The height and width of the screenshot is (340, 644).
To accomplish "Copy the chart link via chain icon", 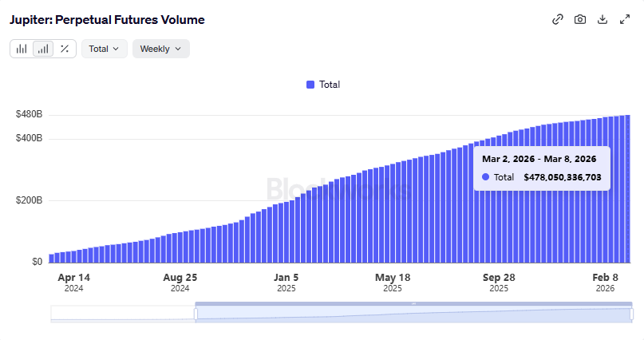I will pyautogui.click(x=557, y=19).
